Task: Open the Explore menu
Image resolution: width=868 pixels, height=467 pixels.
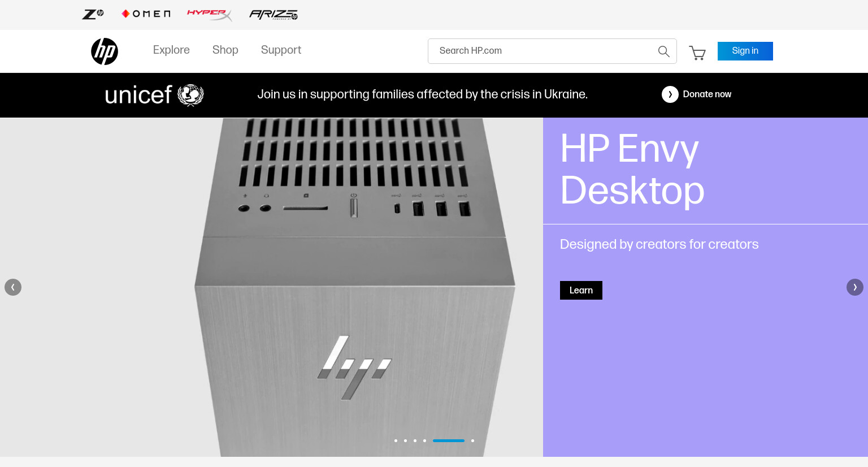Action: [171, 50]
